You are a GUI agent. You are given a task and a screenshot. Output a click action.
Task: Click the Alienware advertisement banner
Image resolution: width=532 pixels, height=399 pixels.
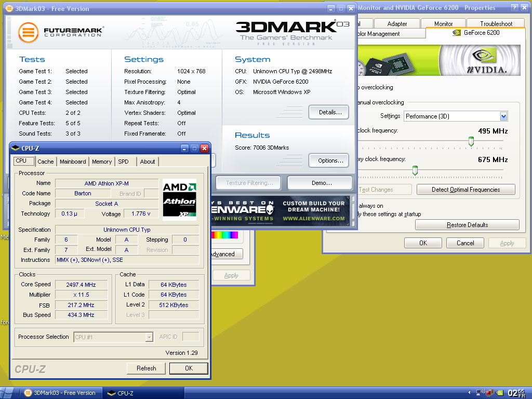(280, 211)
